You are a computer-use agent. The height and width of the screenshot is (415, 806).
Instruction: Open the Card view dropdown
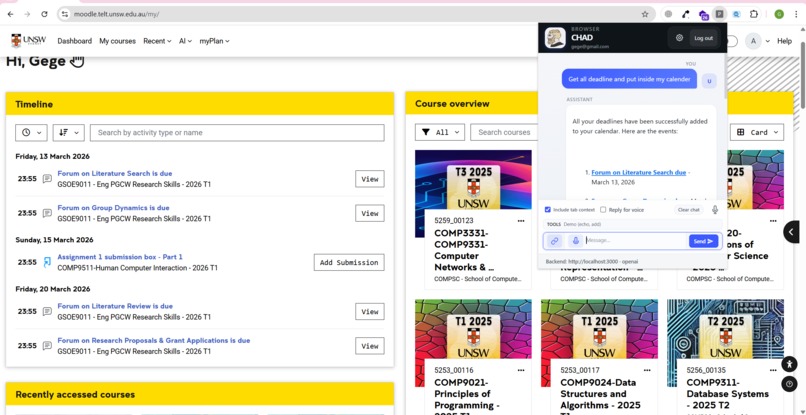757,132
